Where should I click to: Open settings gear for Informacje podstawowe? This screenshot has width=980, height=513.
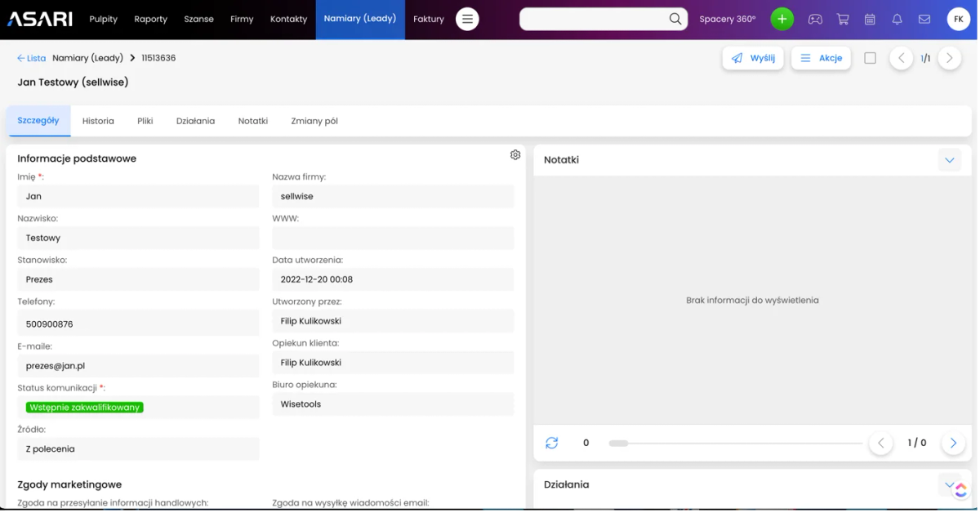pos(515,155)
